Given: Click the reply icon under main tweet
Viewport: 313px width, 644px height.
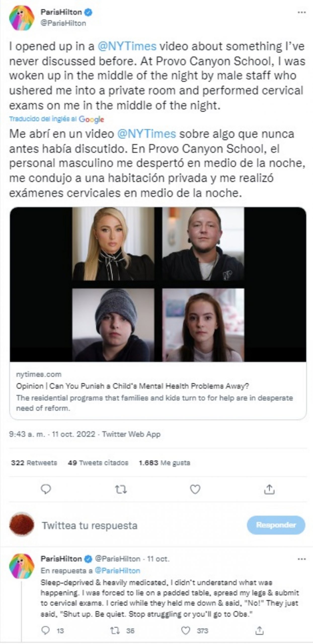Looking at the screenshot, I should tap(46, 489).
